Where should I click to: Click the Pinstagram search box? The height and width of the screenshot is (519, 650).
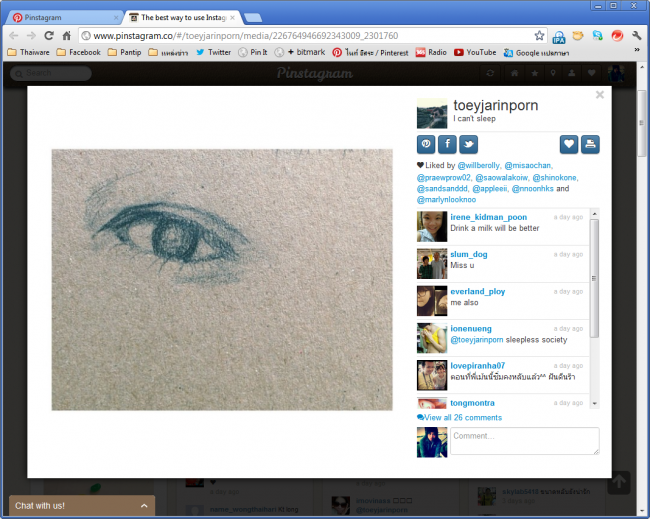(x=51, y=73)
